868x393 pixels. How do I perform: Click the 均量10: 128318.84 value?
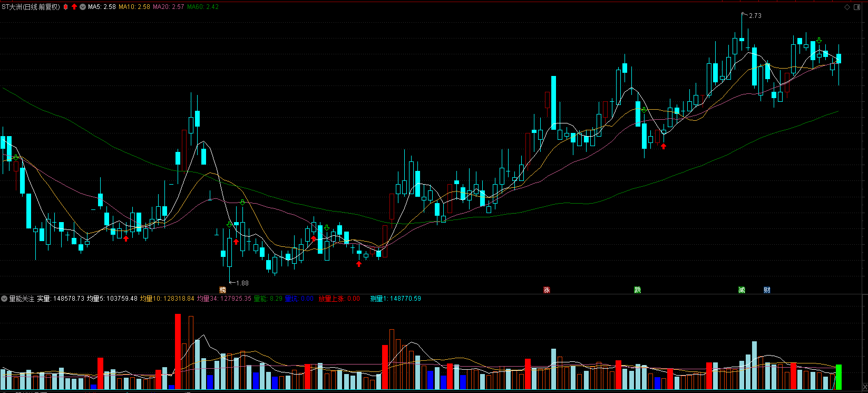click(x=167, y=299)
